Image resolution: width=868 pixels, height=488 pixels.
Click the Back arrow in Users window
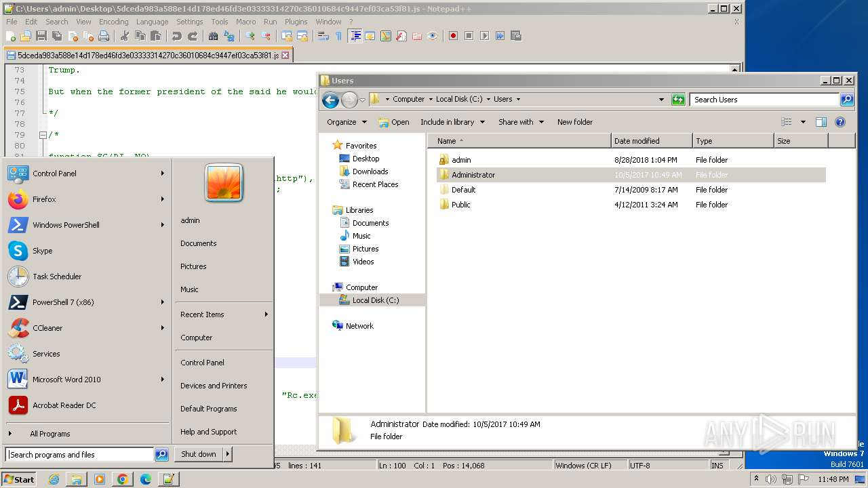(330, 100)
